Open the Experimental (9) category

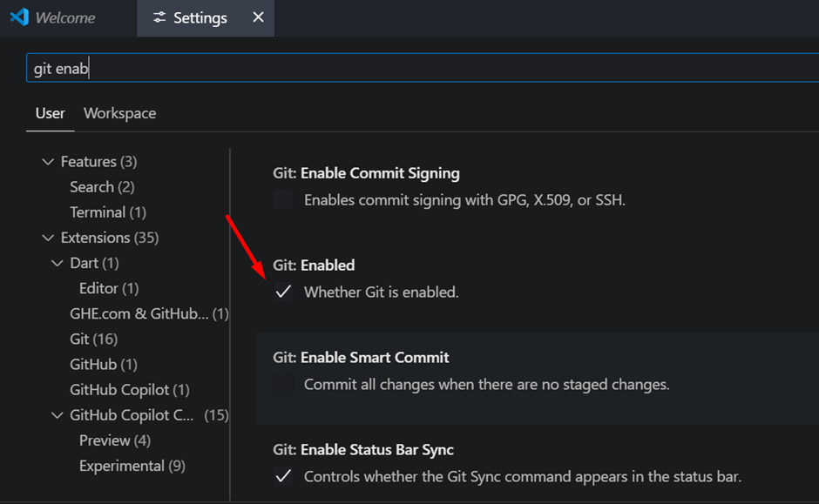click(x=132, y=466)
